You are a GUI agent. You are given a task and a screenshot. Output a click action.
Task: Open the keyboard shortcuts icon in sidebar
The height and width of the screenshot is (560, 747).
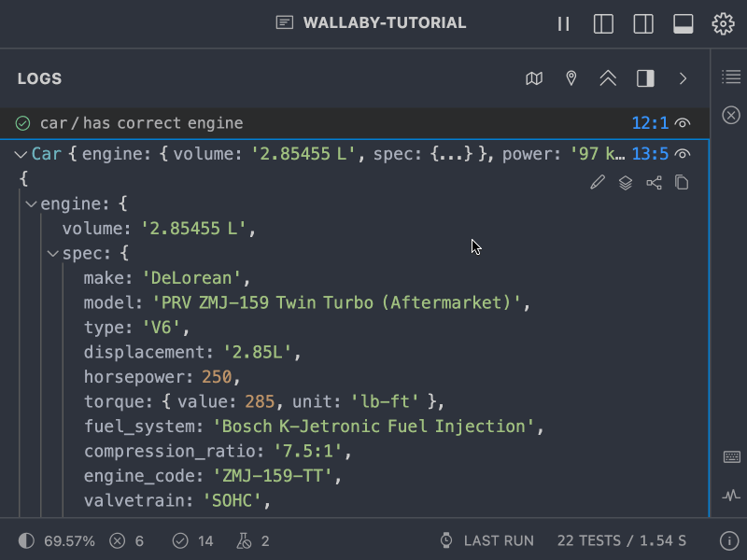731,456
